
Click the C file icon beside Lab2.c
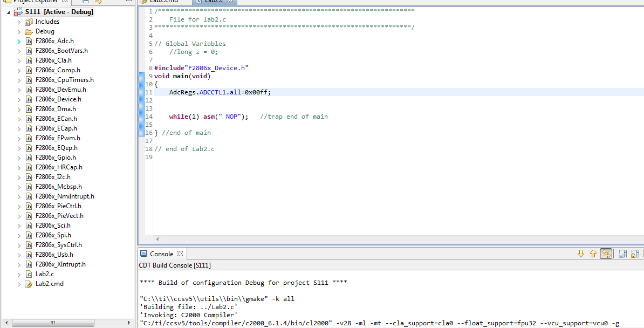28,274
